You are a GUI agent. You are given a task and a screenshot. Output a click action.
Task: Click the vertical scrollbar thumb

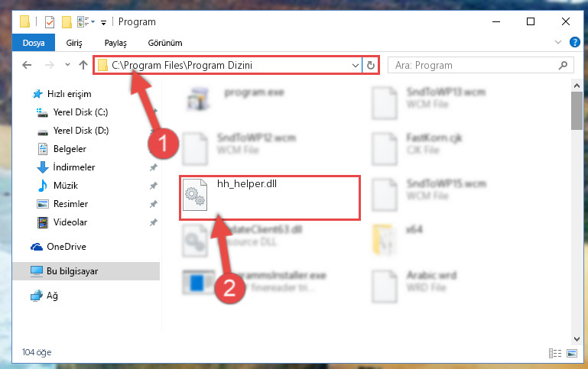577,111
